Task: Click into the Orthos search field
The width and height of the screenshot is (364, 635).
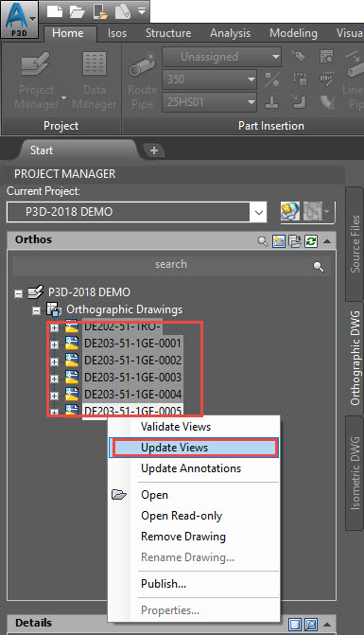Action: 171,266
